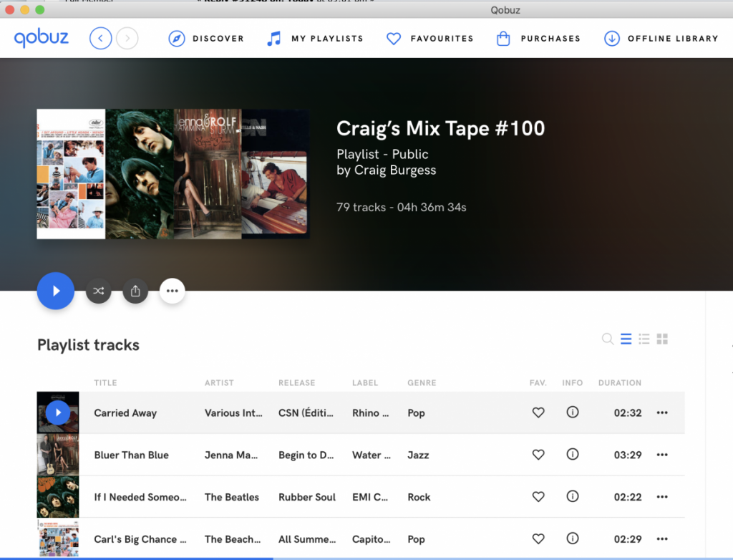
Task: Open The Beach... artist link
Action: (233, 539)
